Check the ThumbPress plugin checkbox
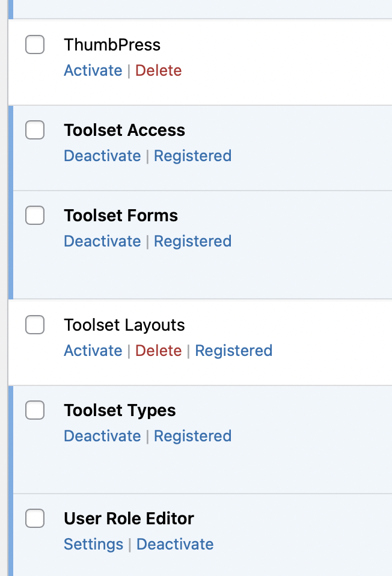 point(35,44)
